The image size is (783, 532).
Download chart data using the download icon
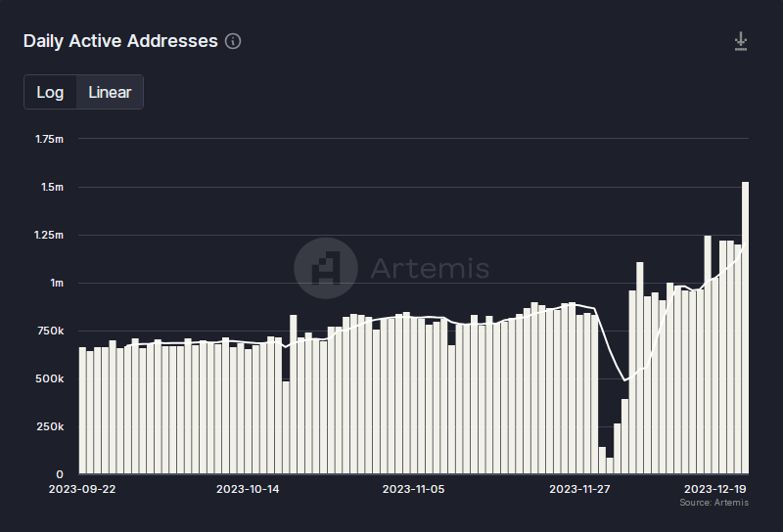click(x=741, y=41)
